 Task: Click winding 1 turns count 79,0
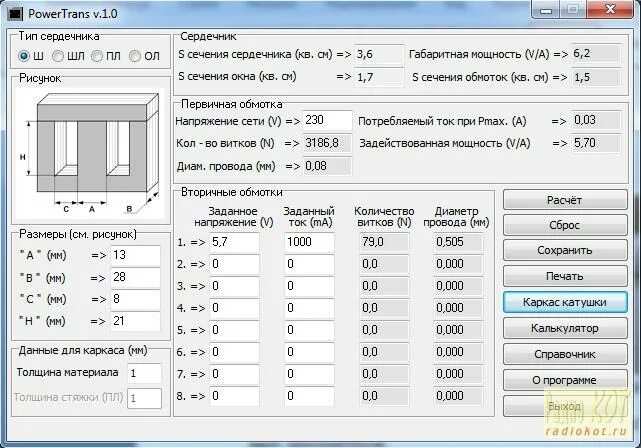[384, 242]
